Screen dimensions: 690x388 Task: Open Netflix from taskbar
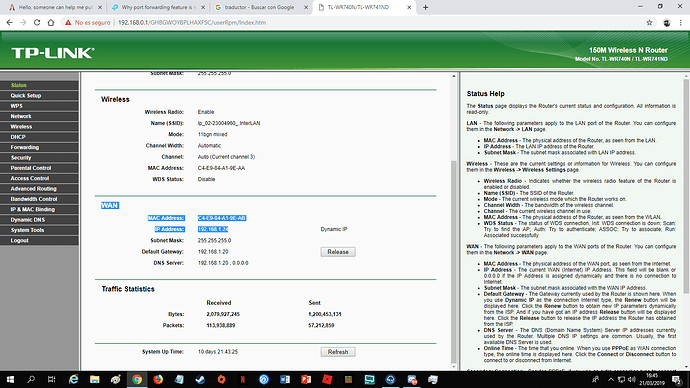point(242,379)
